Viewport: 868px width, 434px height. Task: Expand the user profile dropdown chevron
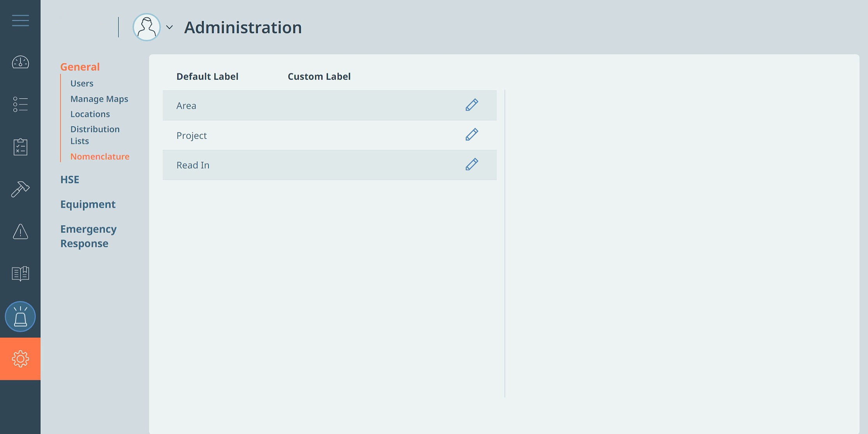tap(169, 27)
